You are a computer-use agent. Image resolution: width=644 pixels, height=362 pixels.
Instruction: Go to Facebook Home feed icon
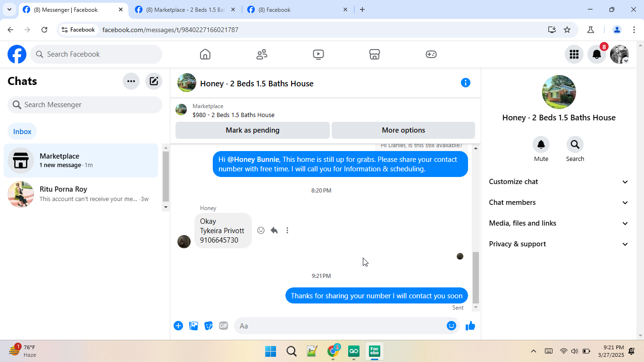click(x=205, y=54)
